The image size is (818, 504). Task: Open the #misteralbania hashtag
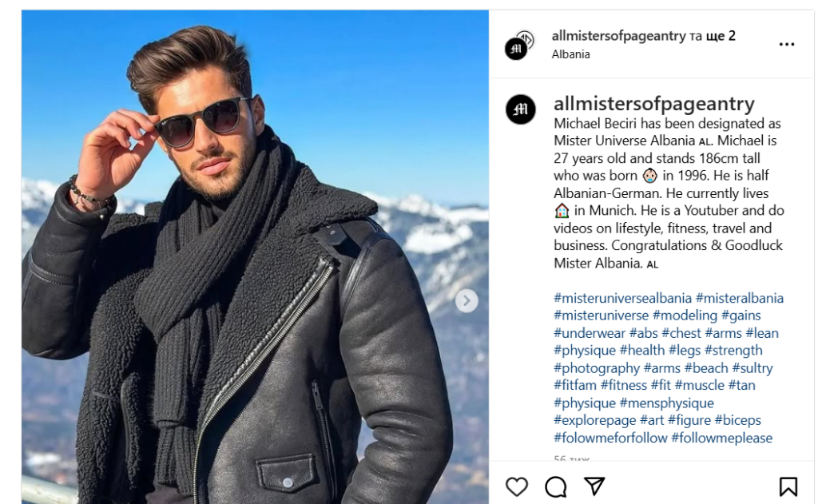coord(740,298)
